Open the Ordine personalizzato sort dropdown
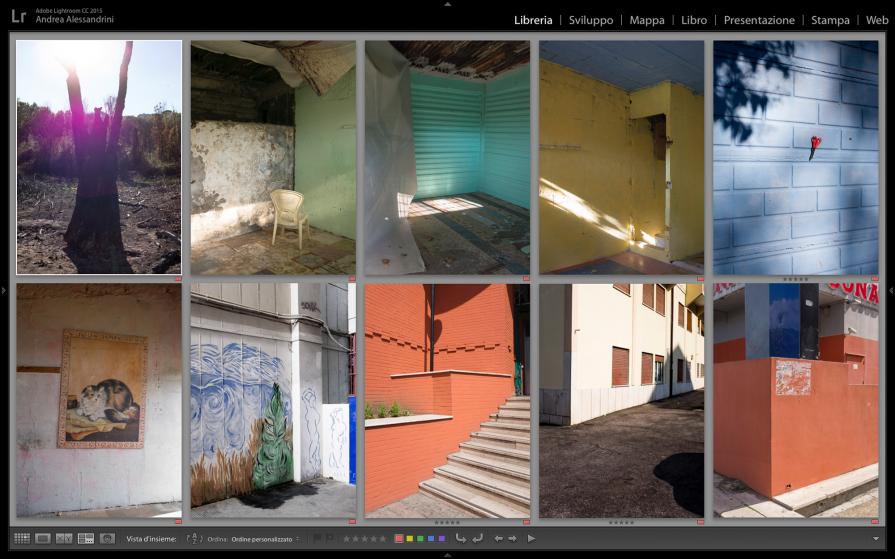The height and width of the screenshot is (559, 895). 264,539
